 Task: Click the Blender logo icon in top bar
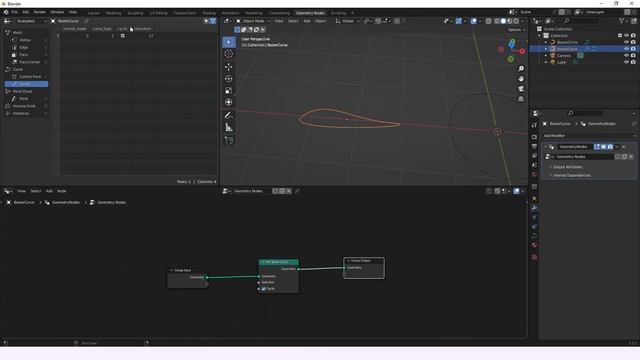tap(6, 12)
